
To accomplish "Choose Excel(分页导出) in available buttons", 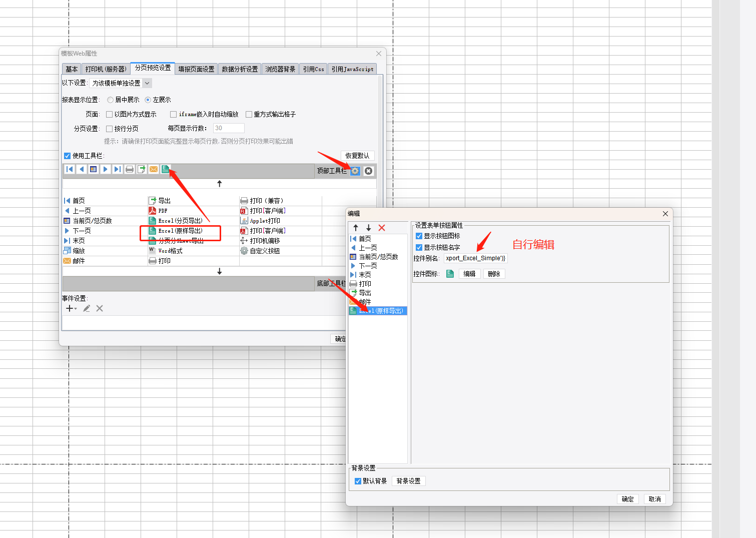I will tap(176, 221).
